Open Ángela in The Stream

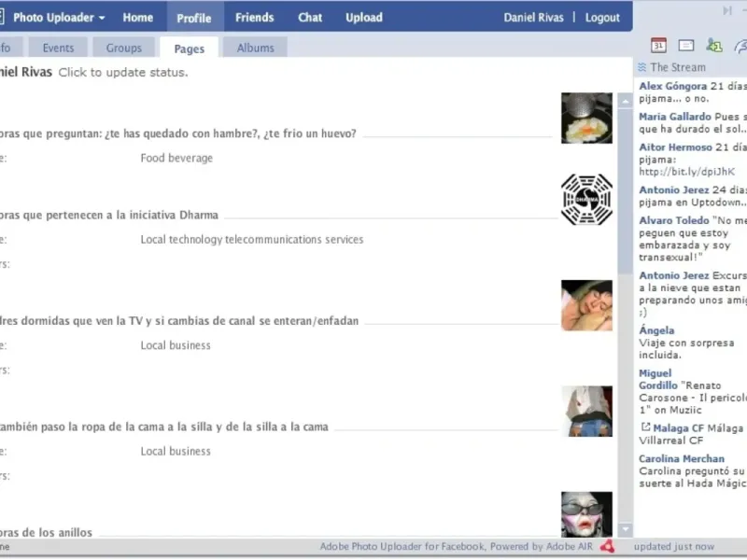point(656,330)
